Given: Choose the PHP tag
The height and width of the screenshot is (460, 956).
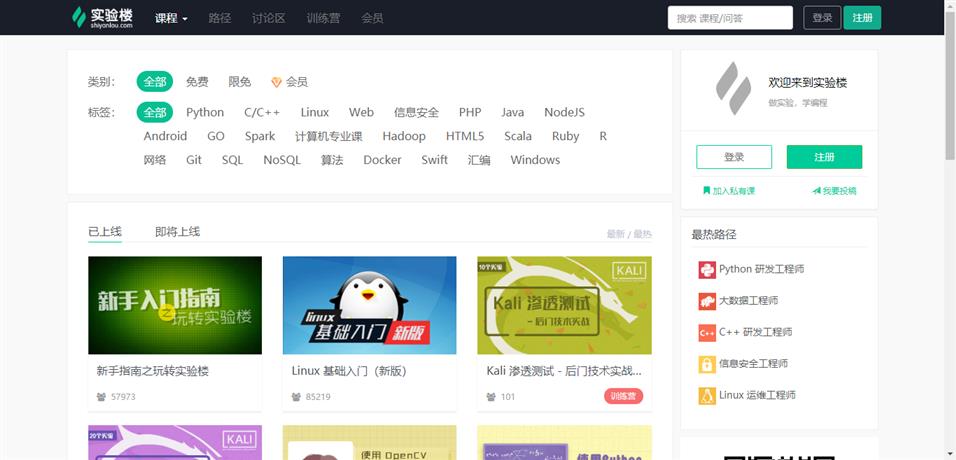Looking at the screenshot, I should point(470,112).
